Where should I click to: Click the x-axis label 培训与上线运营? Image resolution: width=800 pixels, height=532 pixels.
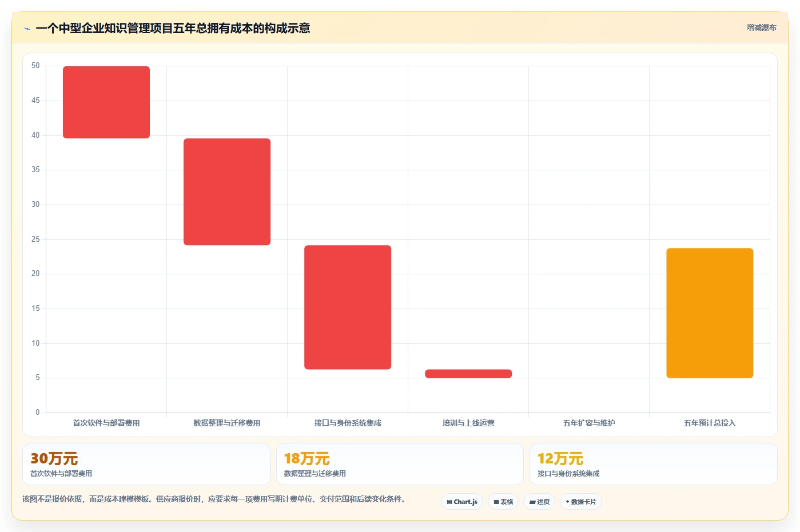pos(468,423)
